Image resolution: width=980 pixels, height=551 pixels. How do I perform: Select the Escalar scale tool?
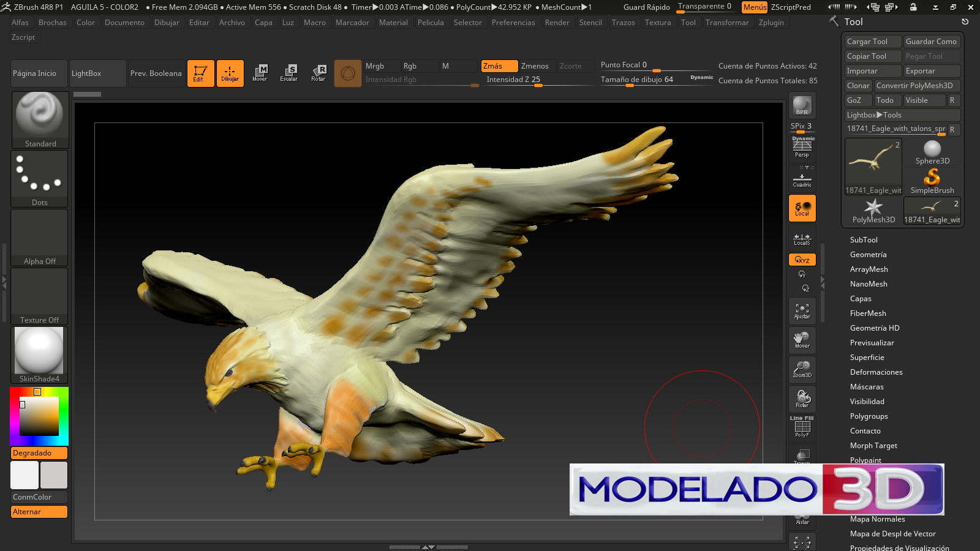[289, 73]
